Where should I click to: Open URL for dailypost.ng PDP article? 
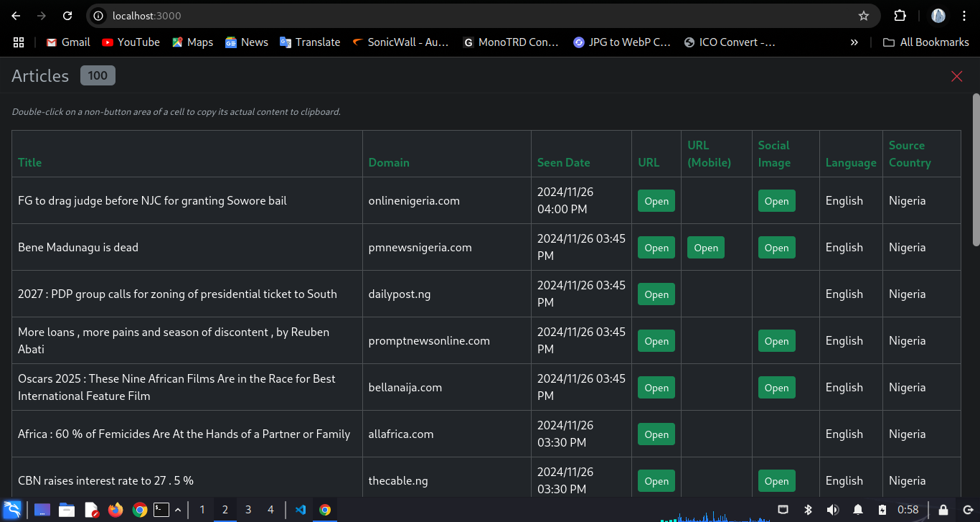coord(656,294)
